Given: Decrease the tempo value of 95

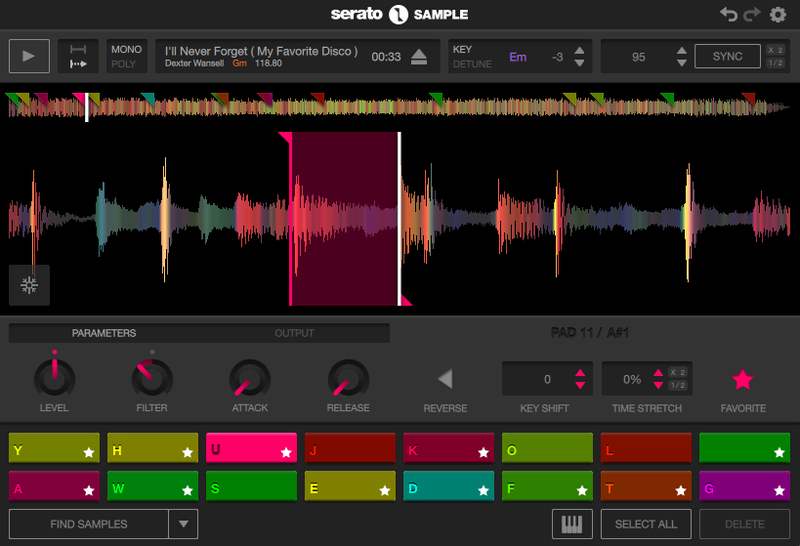Looking at the screenshot, I should click(x=681, y=63).
